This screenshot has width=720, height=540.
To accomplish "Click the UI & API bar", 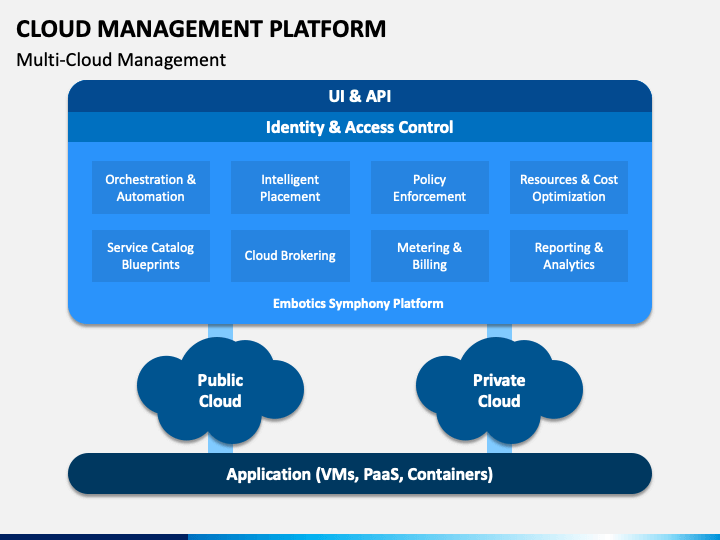I will point(360,96).
